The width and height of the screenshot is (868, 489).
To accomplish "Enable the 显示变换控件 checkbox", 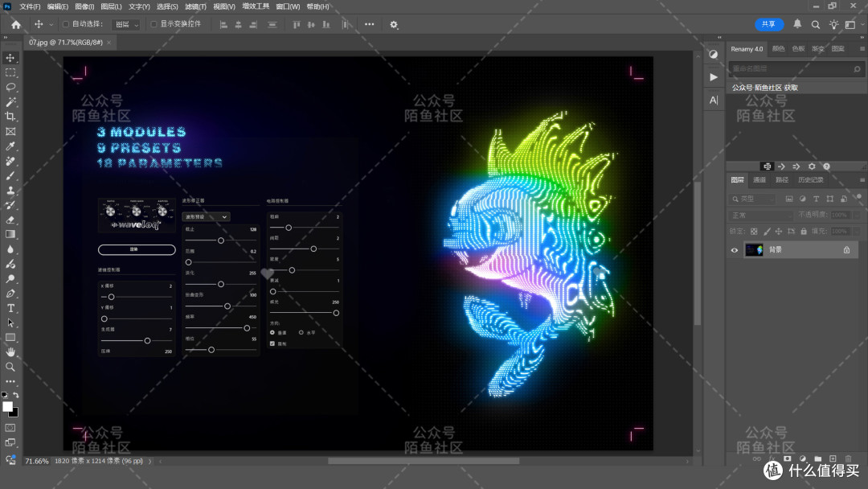I will pyautogui.click(x=154, y=24).
